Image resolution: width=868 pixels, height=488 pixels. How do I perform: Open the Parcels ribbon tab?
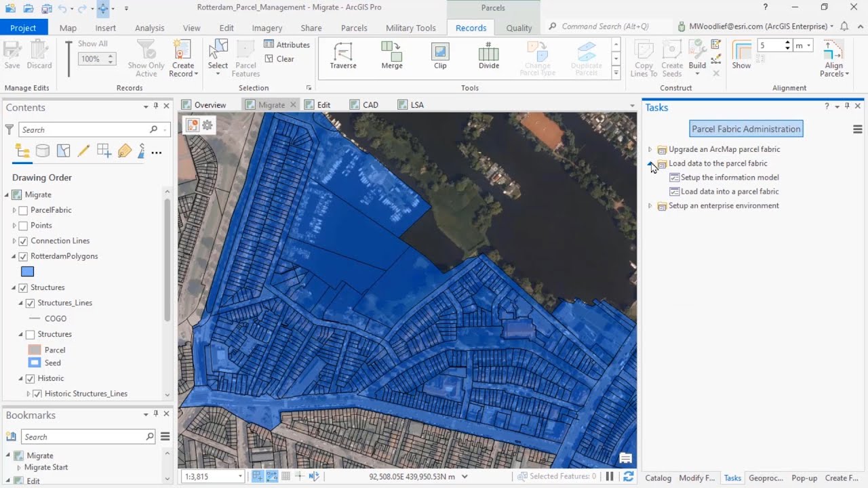pos(354,28)
